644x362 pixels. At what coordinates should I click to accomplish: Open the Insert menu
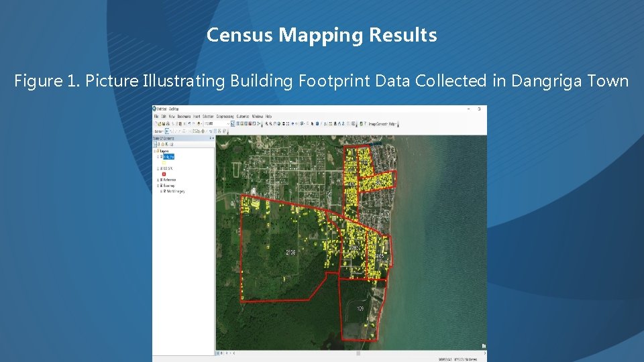point(197,117)
